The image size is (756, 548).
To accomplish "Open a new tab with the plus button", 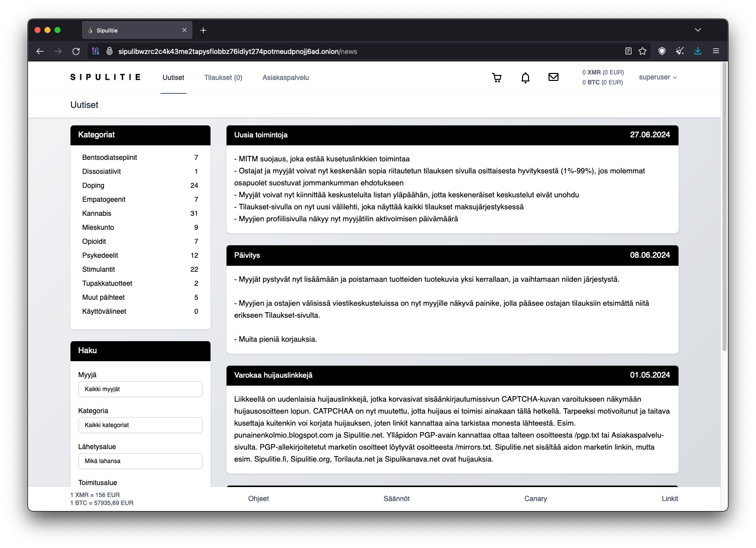I will (x=203, y=30).
